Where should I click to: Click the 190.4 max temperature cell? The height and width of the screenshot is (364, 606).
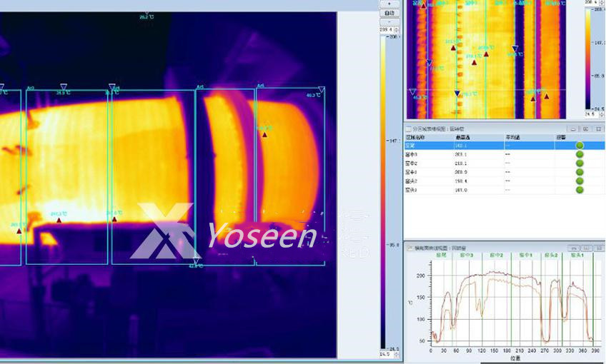[x=461, y=181]
